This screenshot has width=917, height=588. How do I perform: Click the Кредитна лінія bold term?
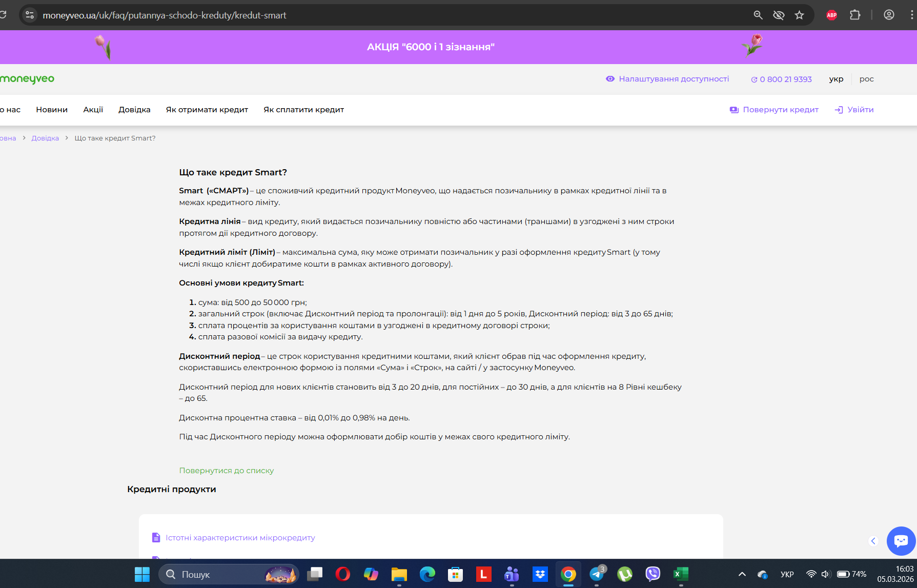coord(210,221)
